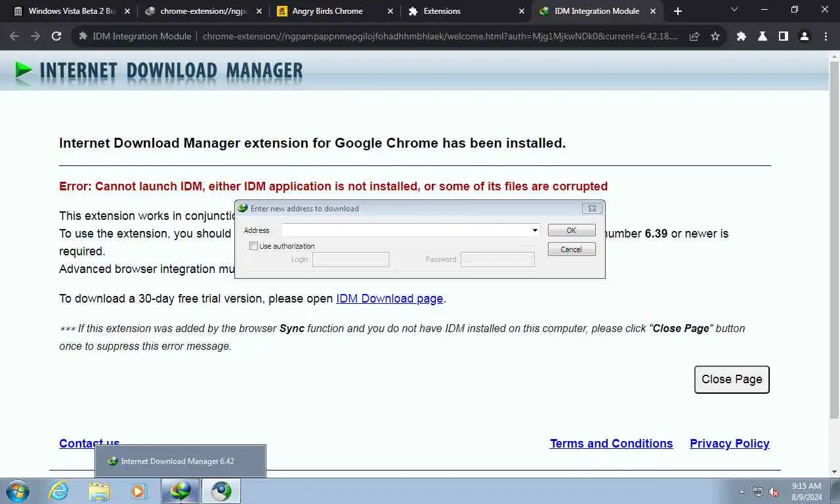The height and width of the screenshot is (504, 840).
Task: Share this page using the share icon
Action: click(x=694, y=37)
